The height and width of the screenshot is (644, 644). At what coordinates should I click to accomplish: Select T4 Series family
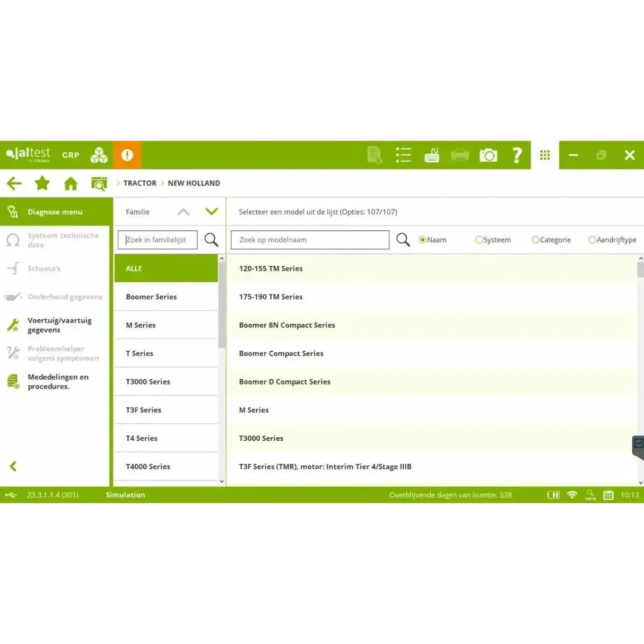click(166, 438)
